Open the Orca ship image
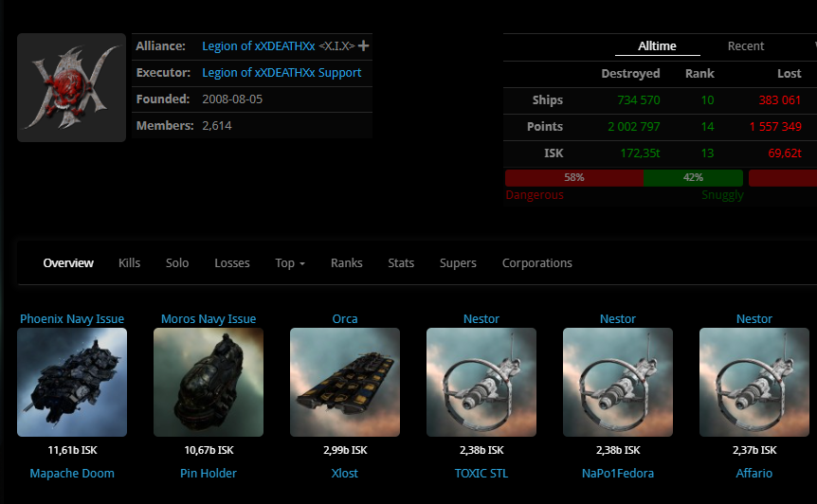Image resolution: width=817 pixels, height=504 pixels. tap(345, 382)
